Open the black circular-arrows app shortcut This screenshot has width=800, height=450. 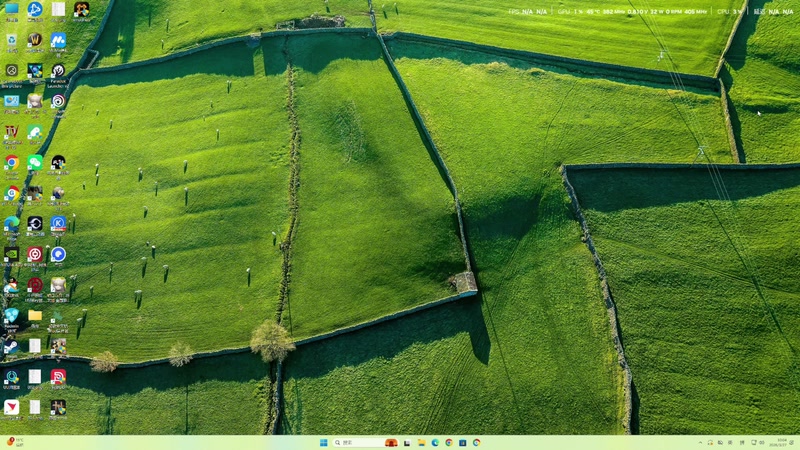tap(35, 224)
